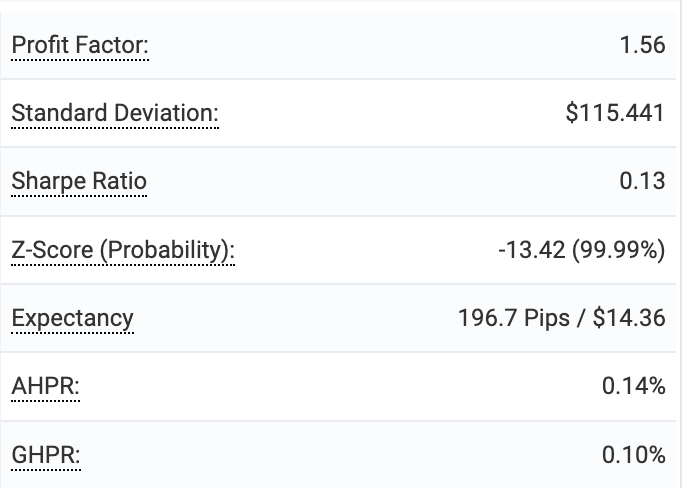Click the 0.10% GHPR value
The image size is (682, 488).
pos(634,455)
